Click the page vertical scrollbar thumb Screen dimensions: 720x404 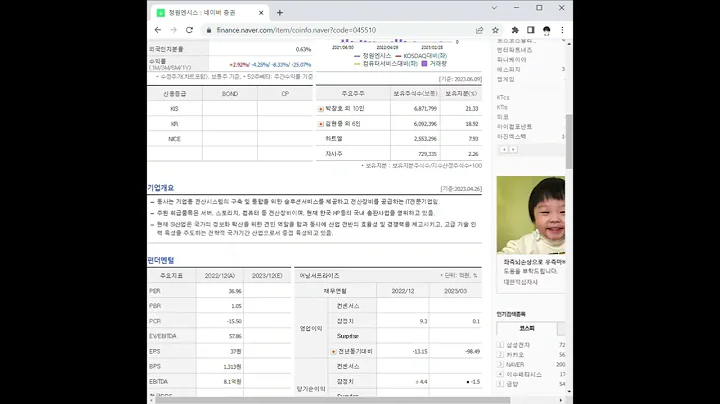[569, 141]
